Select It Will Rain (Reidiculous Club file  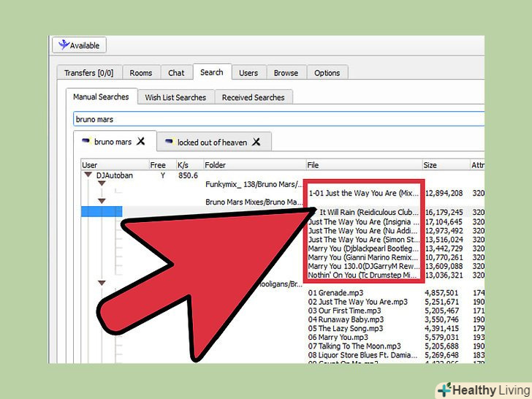[369, 212]
